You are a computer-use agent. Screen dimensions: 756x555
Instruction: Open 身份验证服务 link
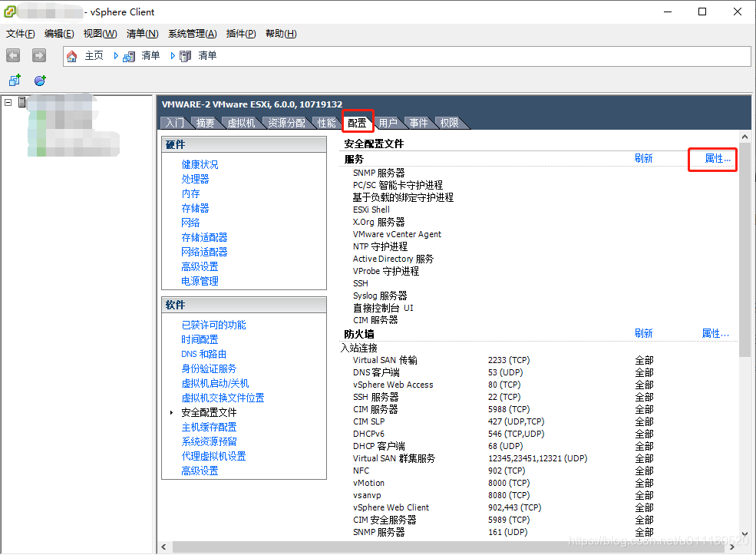209,368
